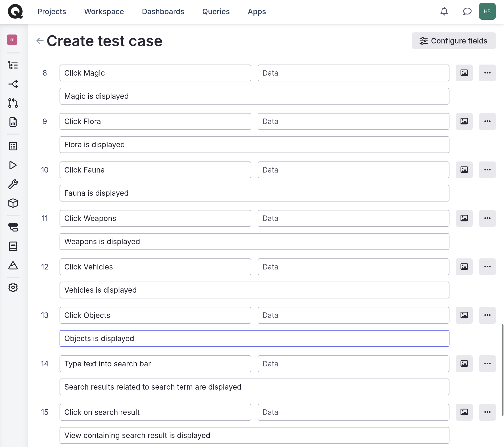The image size is (504, 447).
Task: Open the Queries menu in the top bar
Action: pos(216,12)
